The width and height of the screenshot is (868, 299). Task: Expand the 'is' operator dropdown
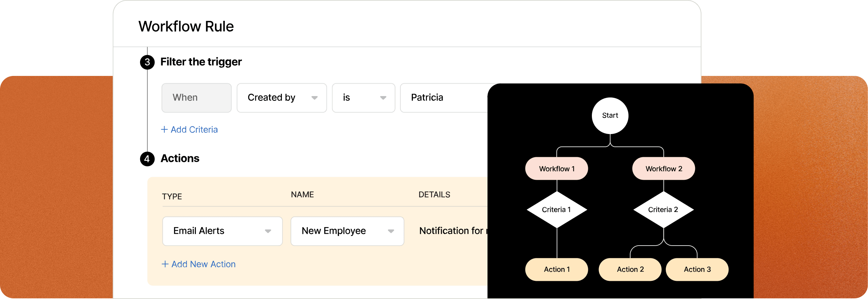click(x=363, y=98)
